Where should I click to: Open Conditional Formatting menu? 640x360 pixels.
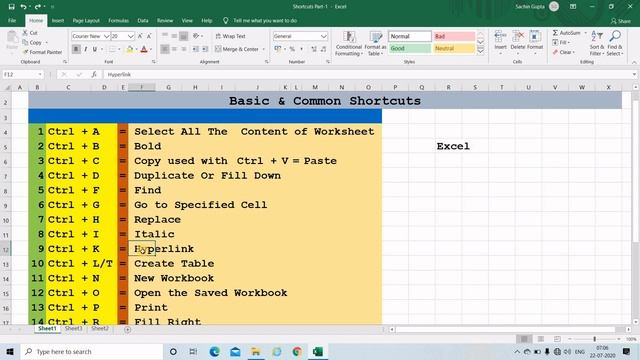[349, 43]
